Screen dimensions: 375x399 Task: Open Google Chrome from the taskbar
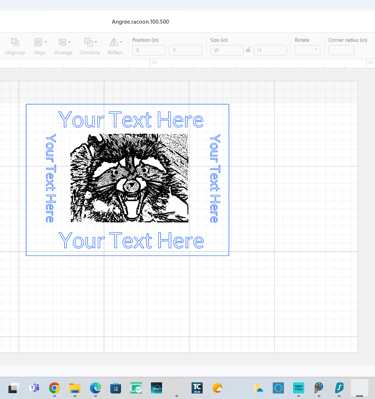[54, 388]
